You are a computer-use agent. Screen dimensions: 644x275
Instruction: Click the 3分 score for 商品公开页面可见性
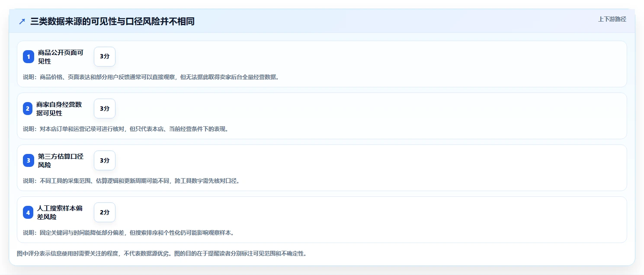tap(105, 57)
